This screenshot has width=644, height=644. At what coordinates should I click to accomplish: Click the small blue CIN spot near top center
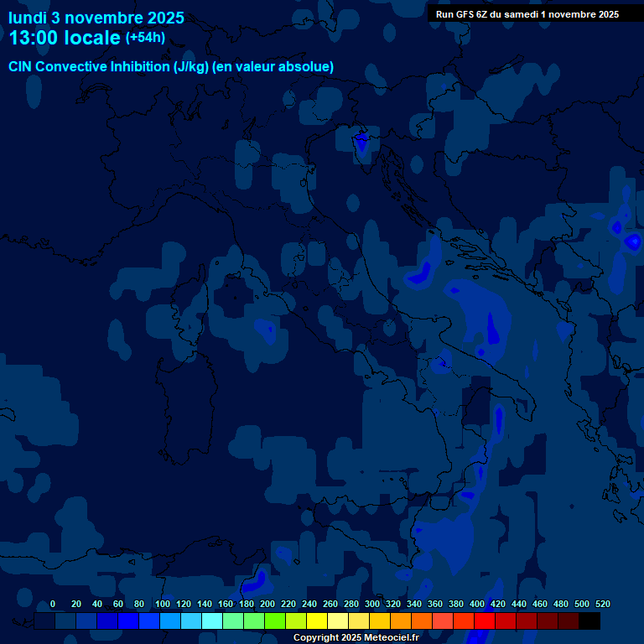361,143
